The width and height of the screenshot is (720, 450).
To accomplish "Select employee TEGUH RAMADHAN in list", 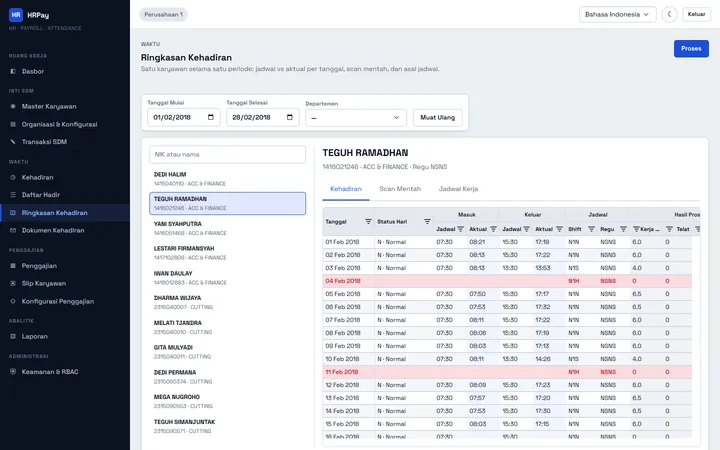I will (x=227, y=203).
